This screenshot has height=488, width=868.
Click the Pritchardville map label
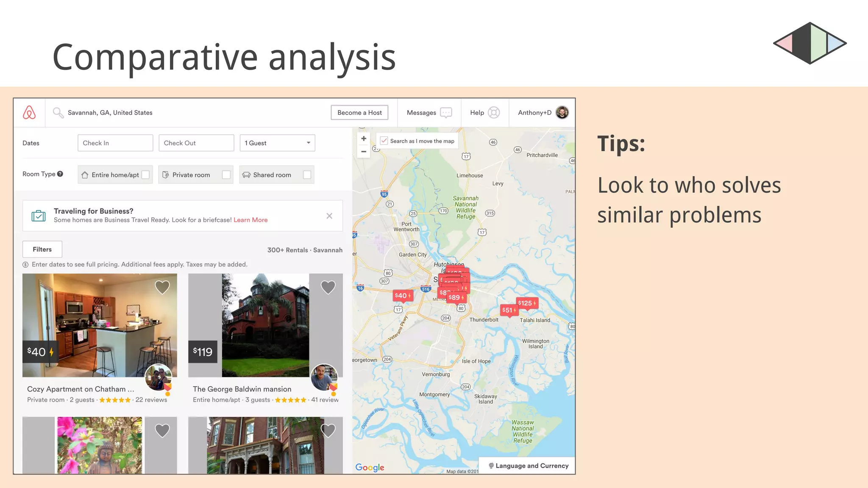(542, 155)
